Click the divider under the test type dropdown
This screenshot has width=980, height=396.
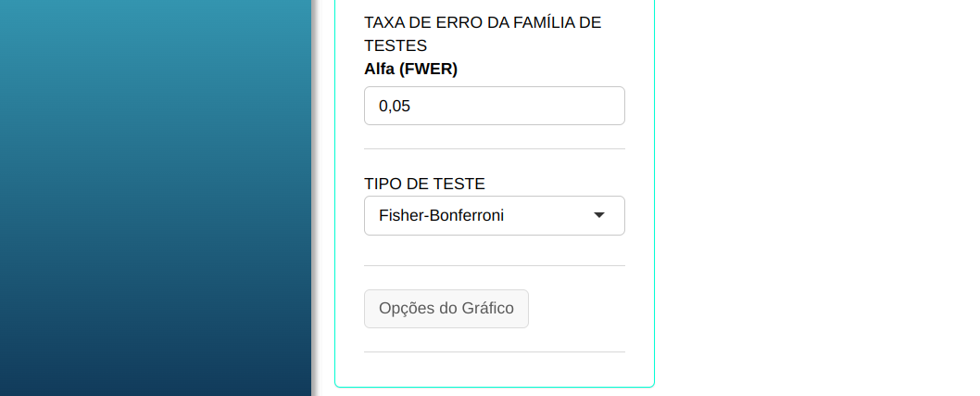point(494,265)
